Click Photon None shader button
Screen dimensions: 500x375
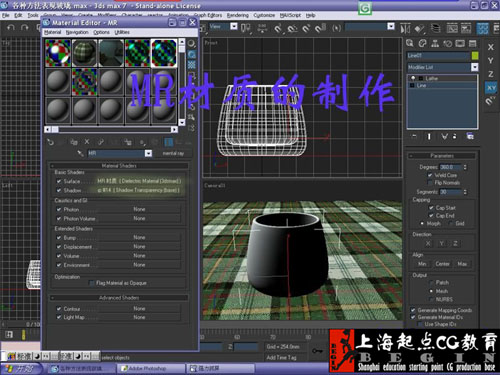click(x=139, y=209)
